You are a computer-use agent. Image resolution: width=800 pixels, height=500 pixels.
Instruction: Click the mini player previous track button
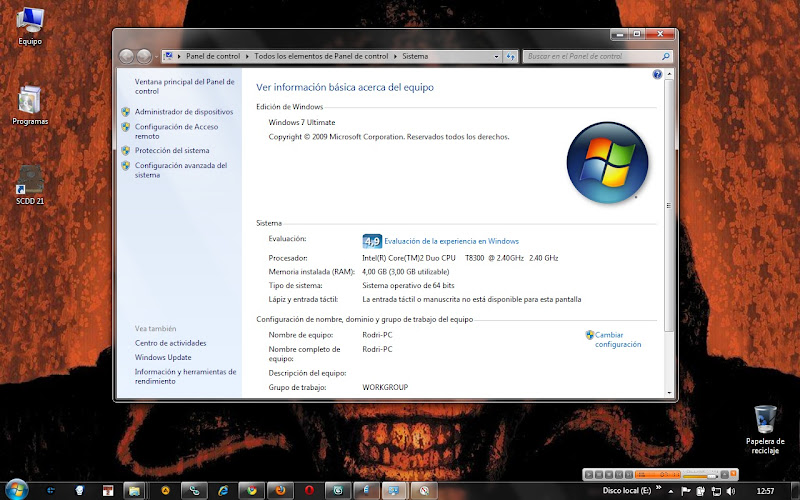[x=619, y=474]
